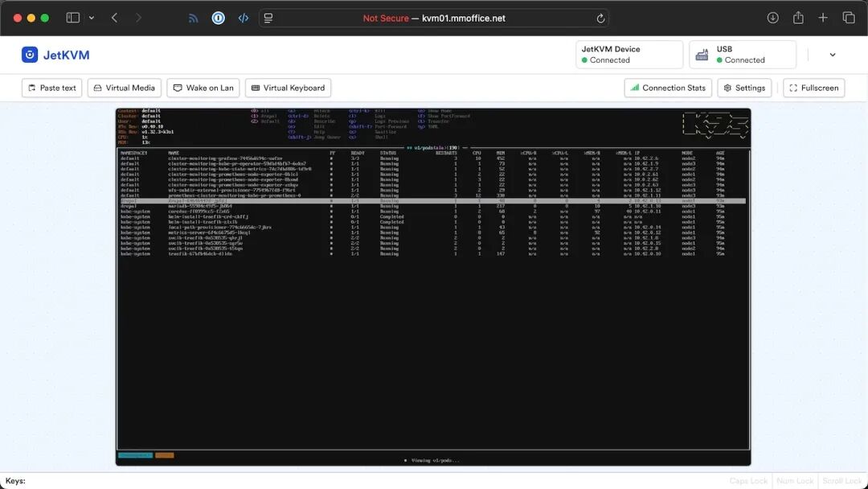The height and width of the screenshot is (489, 868).
Task: Toggle the Scroll Lock indicator
Action: 841,480
